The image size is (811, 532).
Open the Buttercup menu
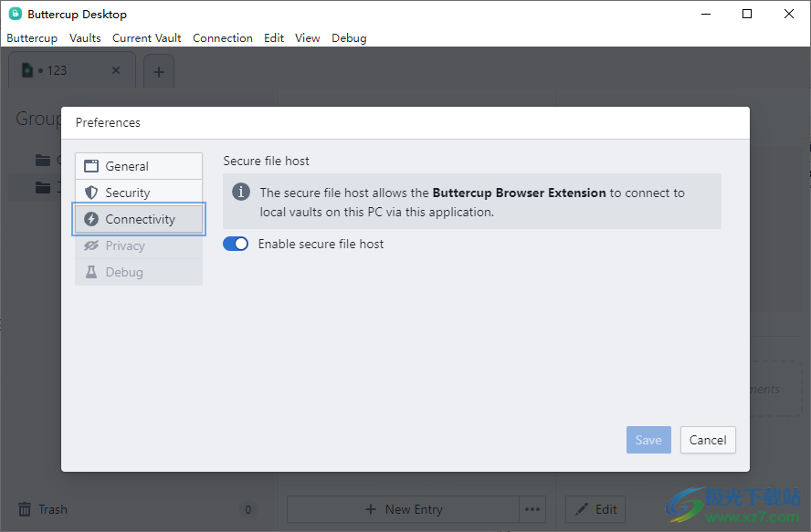[x=32, y=38]
